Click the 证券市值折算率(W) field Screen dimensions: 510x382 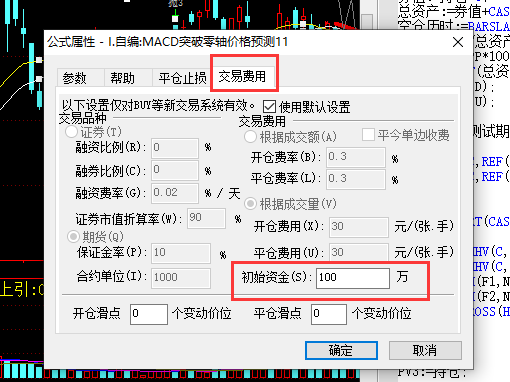[206, 218]
